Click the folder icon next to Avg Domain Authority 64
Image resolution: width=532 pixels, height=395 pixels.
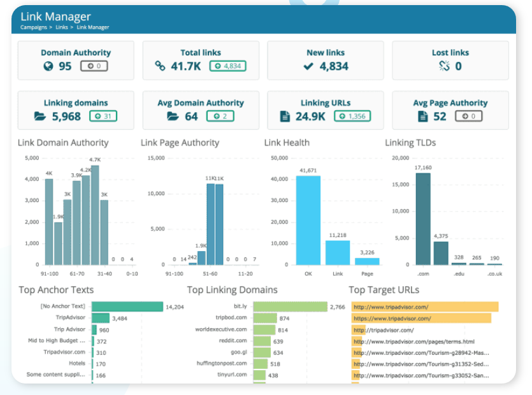click(x=173, y=117)
